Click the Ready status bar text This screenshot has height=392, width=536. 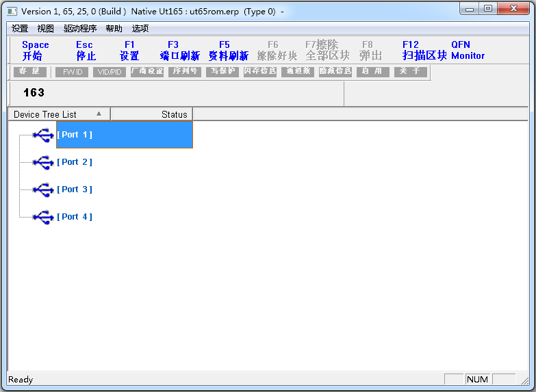(21, 380)
